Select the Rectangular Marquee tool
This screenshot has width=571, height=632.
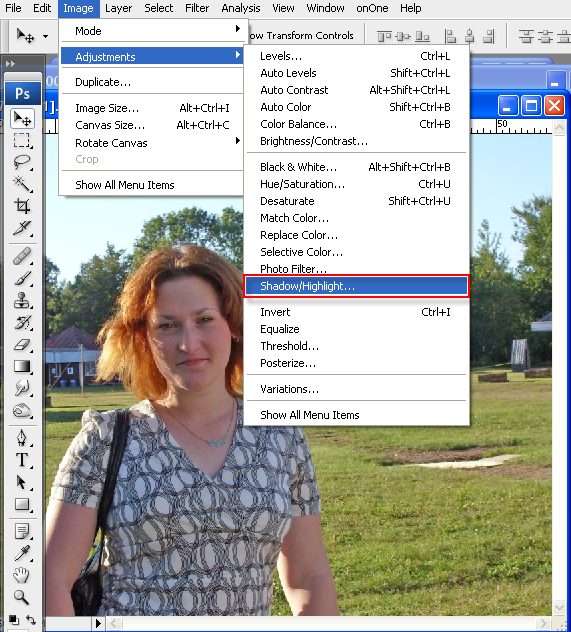pyautogui.click(x=22, y=140)
